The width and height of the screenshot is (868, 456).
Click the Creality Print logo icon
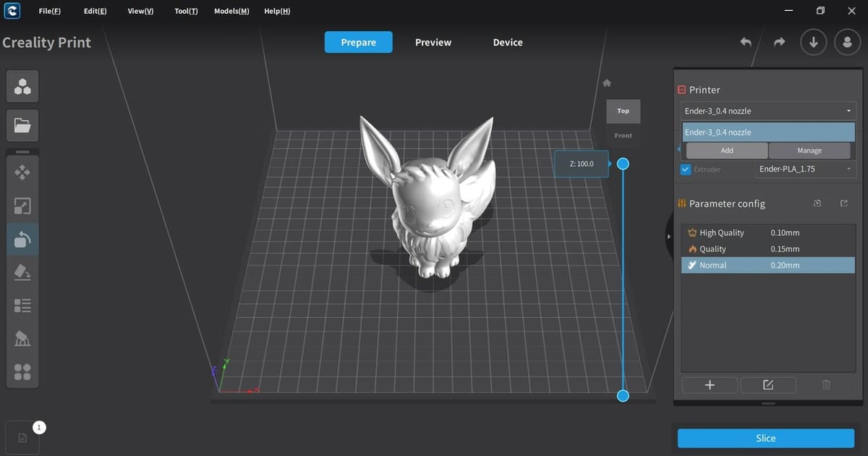tap(12, 11)
